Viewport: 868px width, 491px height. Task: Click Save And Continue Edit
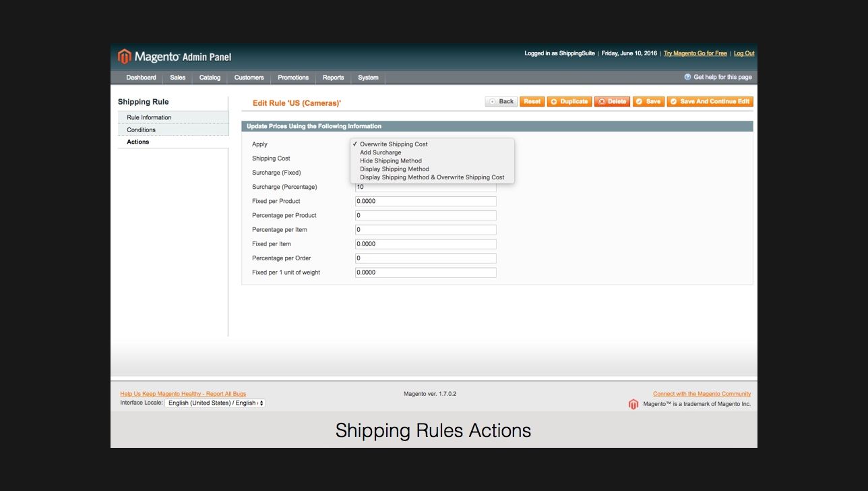pos(710,102)
